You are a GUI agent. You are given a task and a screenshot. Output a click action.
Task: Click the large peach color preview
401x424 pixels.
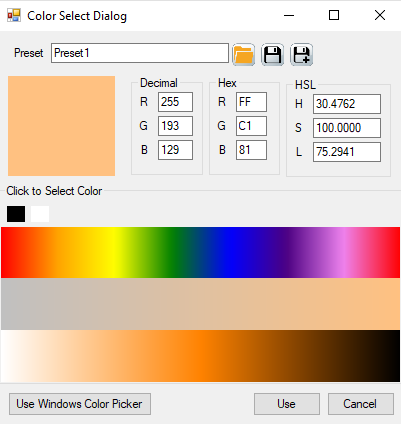(x=61, y=126)
